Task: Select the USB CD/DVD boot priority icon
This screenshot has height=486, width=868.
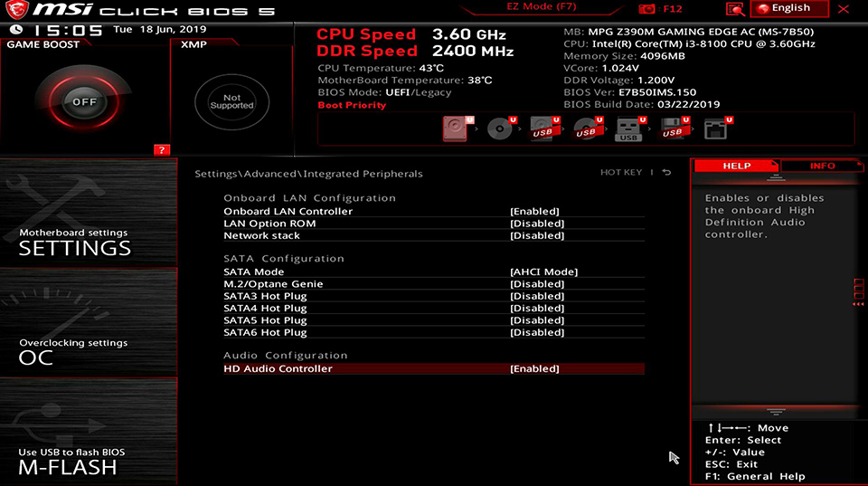Action: click(587, 129)
